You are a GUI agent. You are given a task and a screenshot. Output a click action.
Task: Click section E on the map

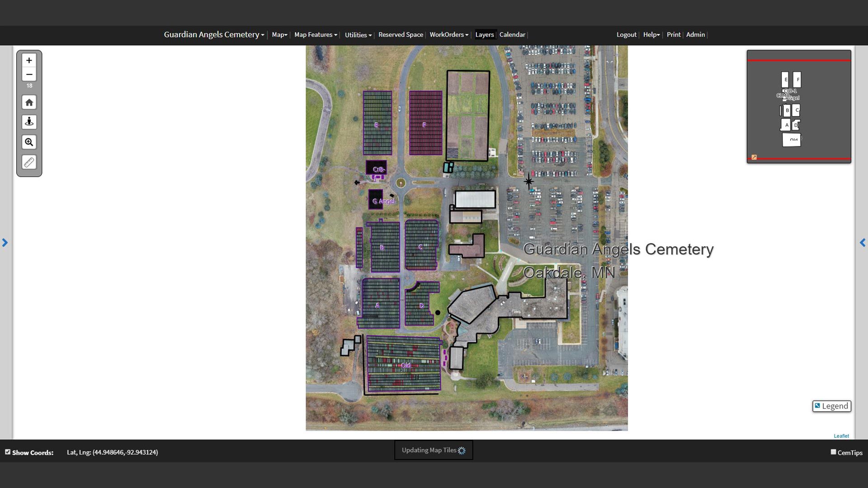tap(377, 123)
